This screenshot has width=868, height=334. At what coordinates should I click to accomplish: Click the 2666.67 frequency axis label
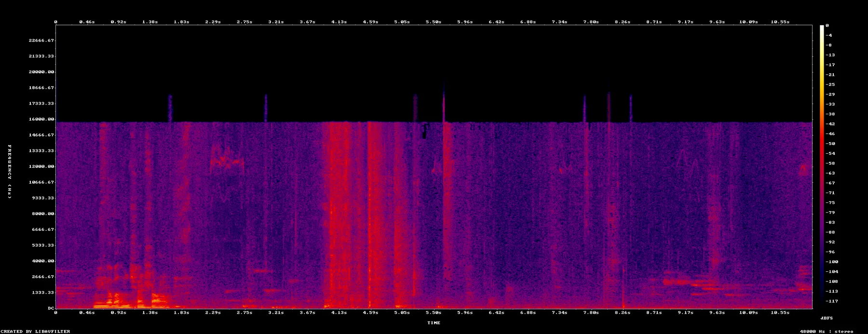pos(43,277)
